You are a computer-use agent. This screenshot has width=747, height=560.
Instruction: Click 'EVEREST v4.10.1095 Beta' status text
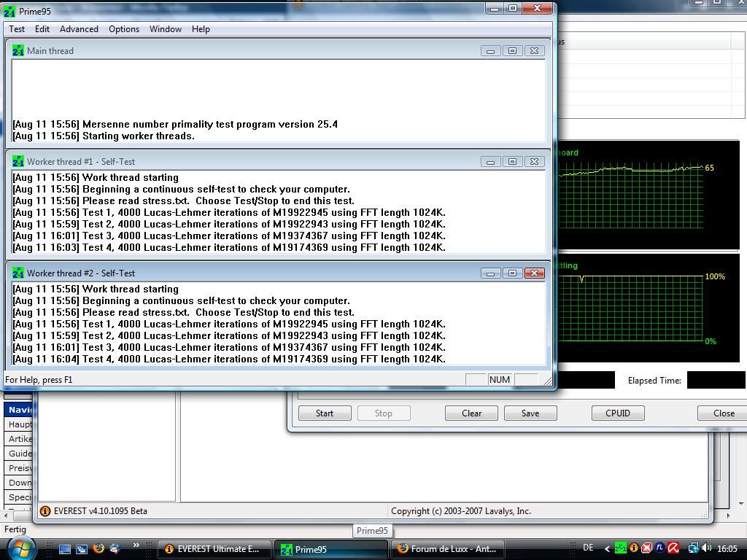click(x=101, y=511)
